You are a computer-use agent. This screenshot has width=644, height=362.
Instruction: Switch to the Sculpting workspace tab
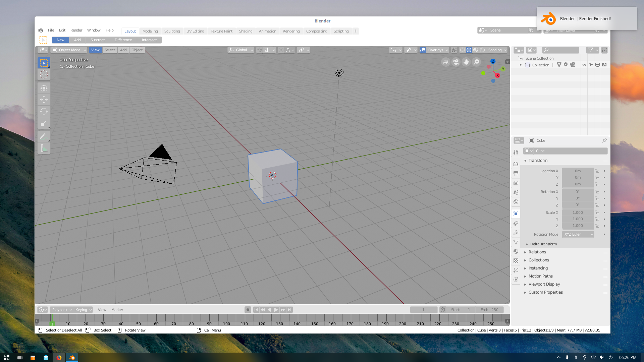pyautogui.click(x=172, y=31)
